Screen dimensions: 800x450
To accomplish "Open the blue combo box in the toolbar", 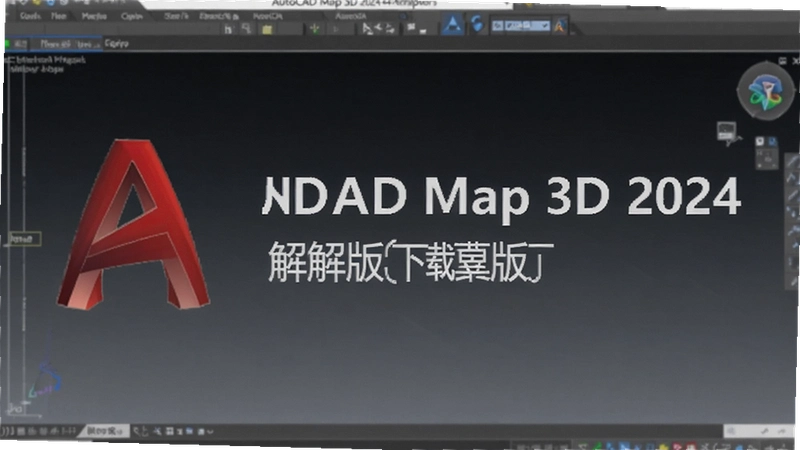I will point(521,26).
